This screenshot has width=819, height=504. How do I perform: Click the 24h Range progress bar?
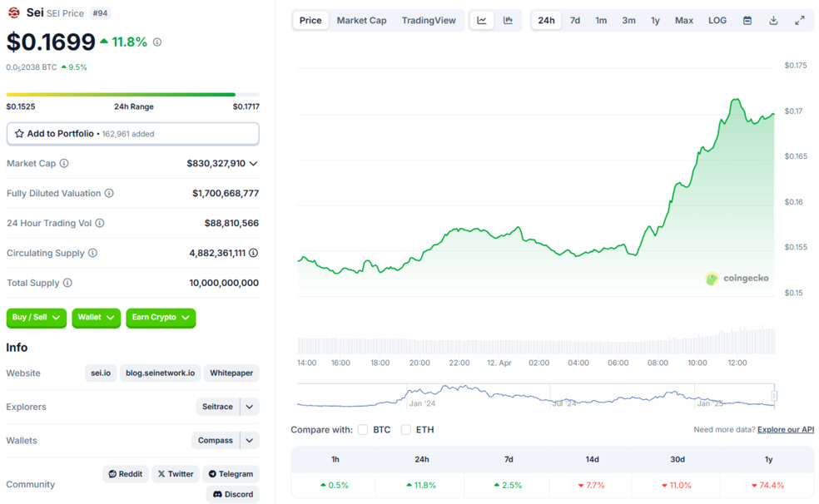(132, 95)
